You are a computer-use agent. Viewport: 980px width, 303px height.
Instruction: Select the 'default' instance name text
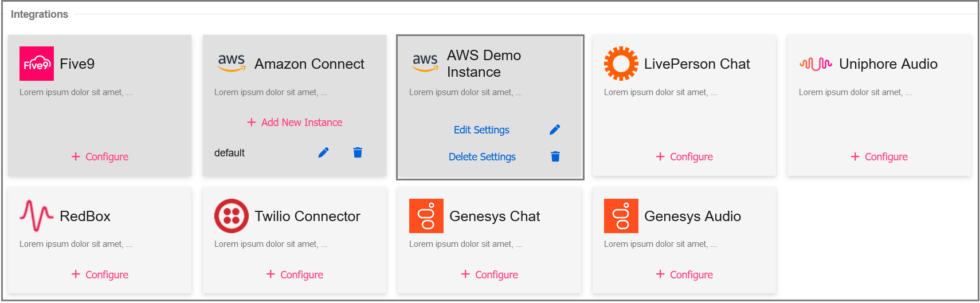point(229,153)
